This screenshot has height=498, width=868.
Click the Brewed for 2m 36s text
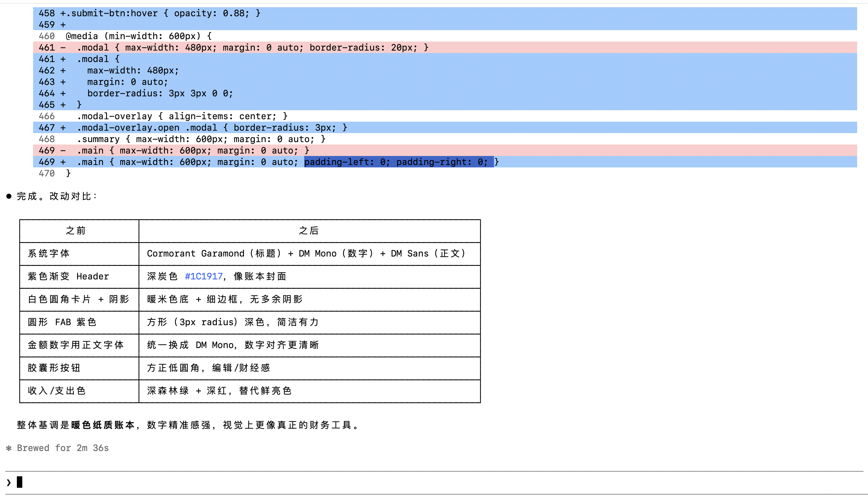[63, 448]
